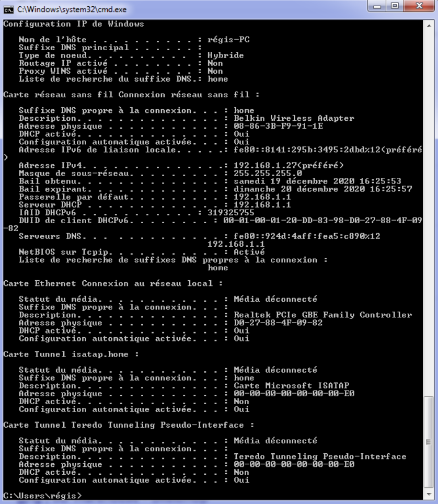Click the Carte Tunnel isatap.home heading
Screen dimensions: 438x504
coord(71,354)
